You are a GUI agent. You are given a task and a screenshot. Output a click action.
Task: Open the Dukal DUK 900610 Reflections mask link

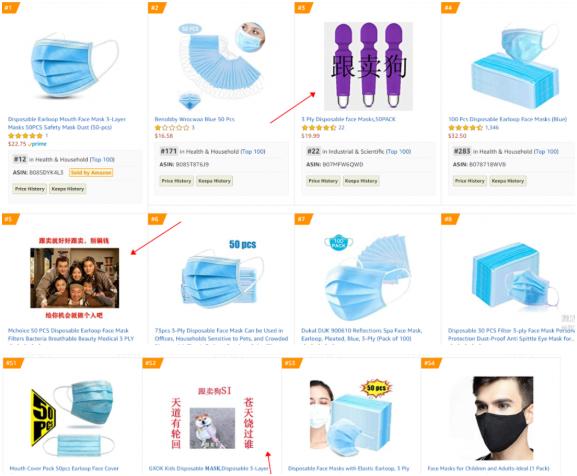coord(361,334)
